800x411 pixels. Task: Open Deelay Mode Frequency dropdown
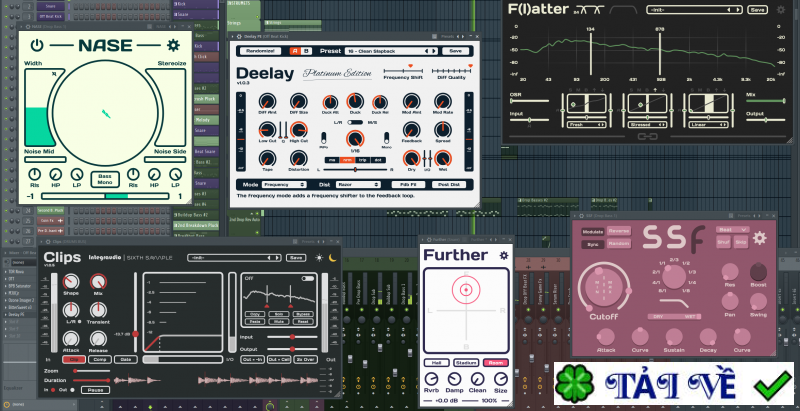pos(284,185)
